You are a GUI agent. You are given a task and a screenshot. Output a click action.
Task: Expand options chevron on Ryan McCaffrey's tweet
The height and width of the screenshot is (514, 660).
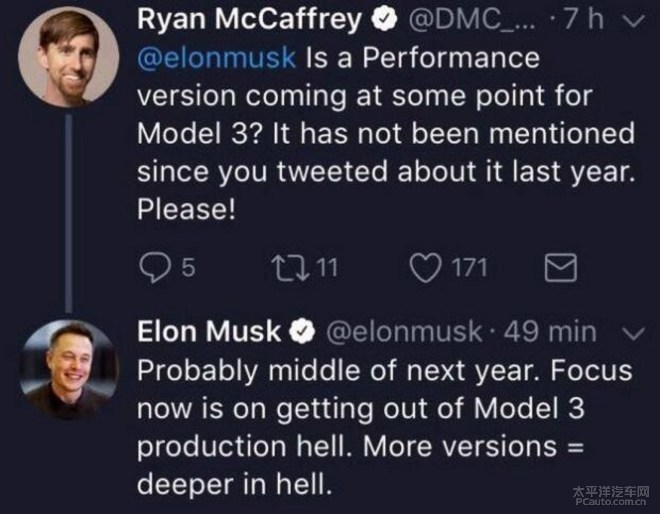point(632,20)
